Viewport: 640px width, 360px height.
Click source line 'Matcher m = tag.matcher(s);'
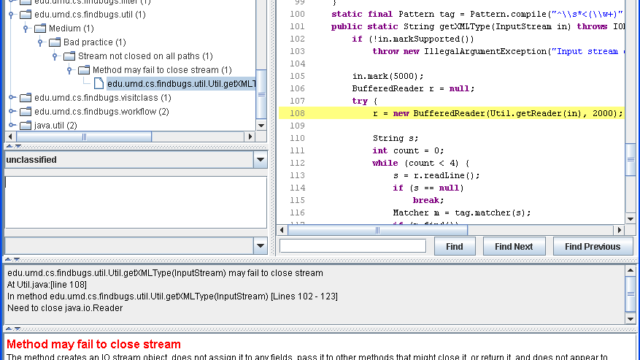coord(462,213)
